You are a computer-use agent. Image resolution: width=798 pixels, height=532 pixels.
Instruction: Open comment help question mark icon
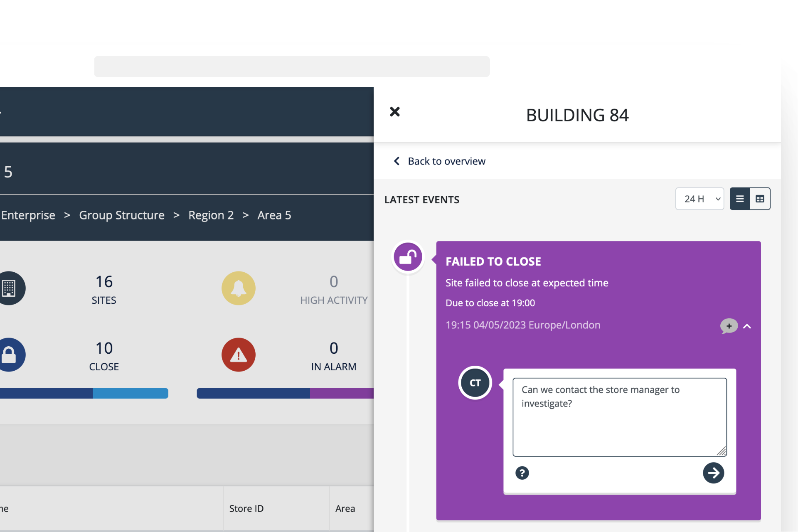pos(522,473)
